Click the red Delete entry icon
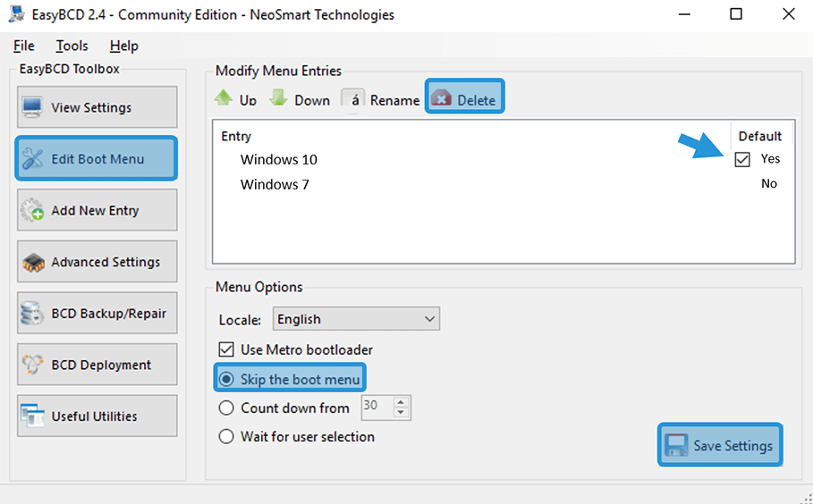Viewport: 813px width, 504px height. coord(441,98)
